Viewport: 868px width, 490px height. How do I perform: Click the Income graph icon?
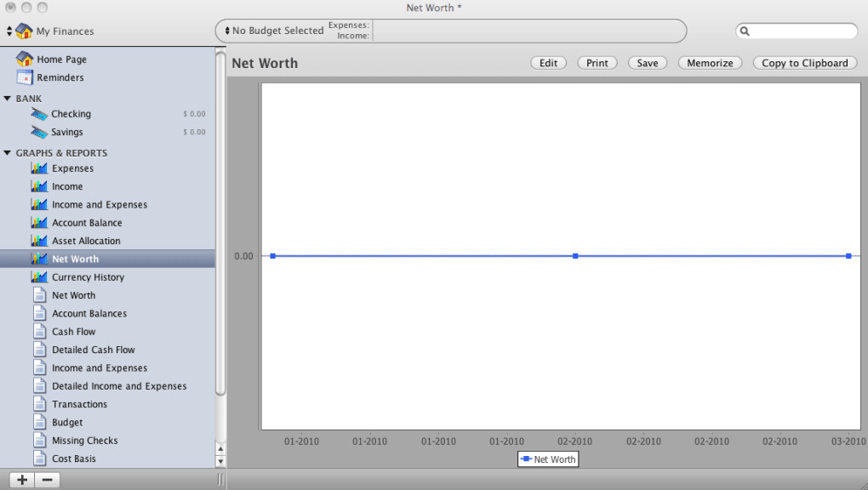tap(39, 186)
